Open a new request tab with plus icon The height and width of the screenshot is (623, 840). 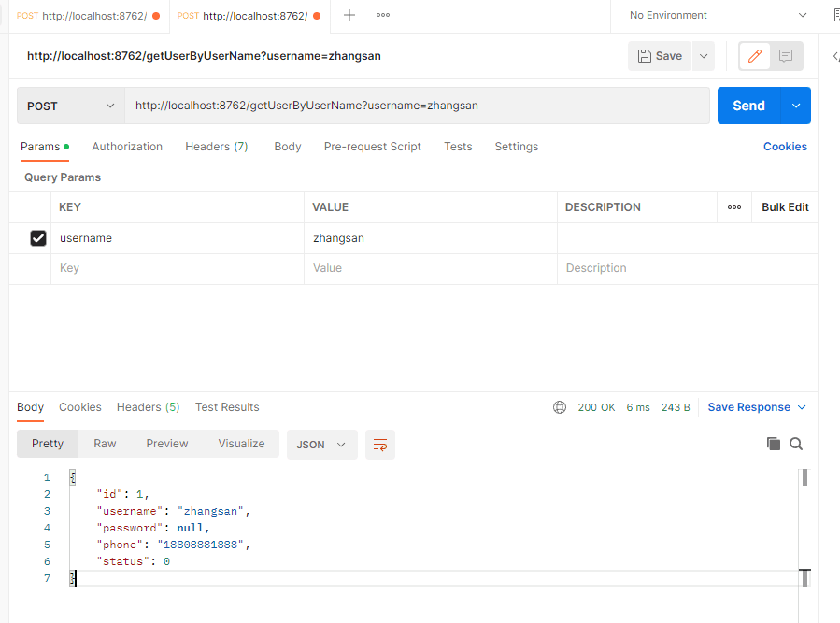(349, 15)
